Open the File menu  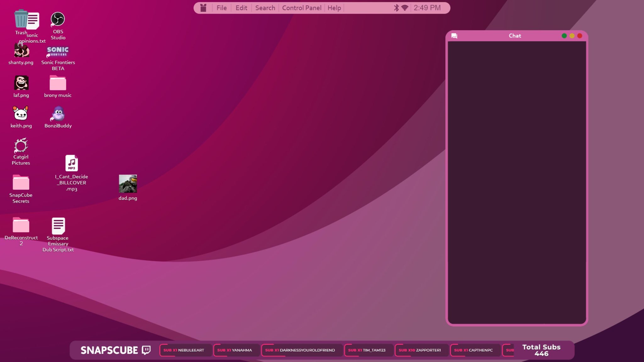point(221,8)
